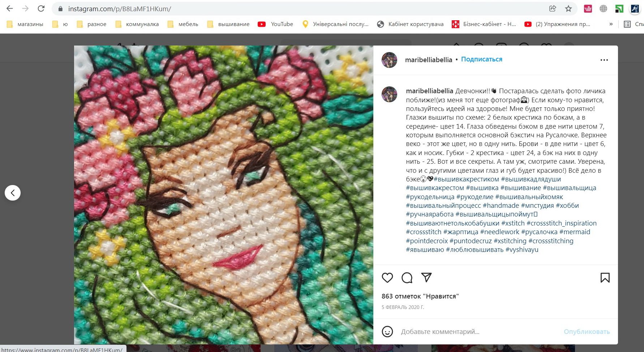The width and height of the screenshot is (644, 352).
Task: Open the YouTube bookmark
Action: 275,24
